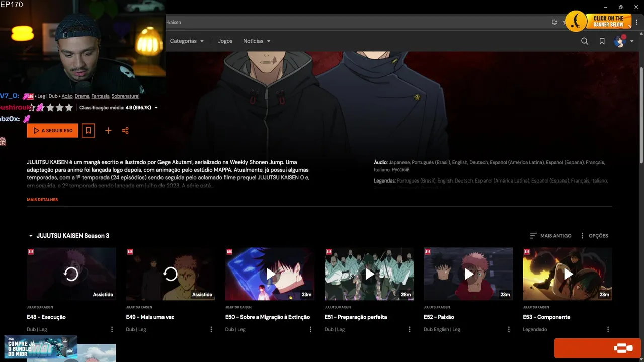Open the JUJUTSU KAISEN Season 3 selector
This screenshot has width=644, height=362.
point(68,236)
